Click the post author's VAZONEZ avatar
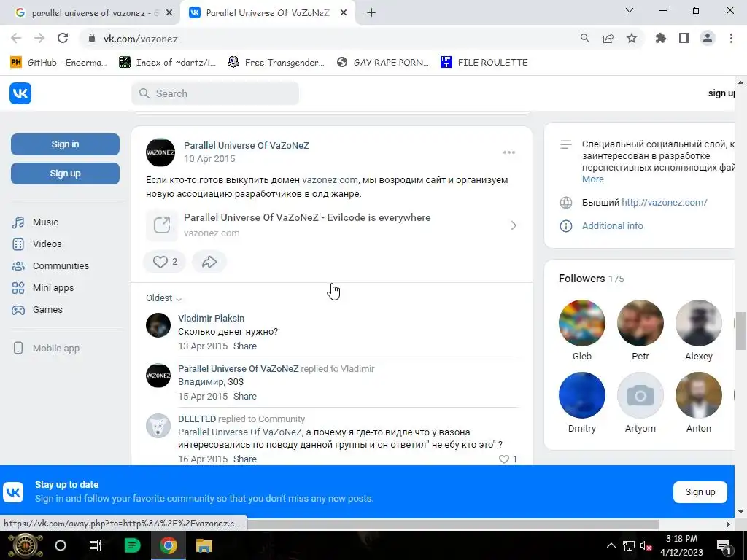This screenshot has height=560, width=747. (160, 152)
